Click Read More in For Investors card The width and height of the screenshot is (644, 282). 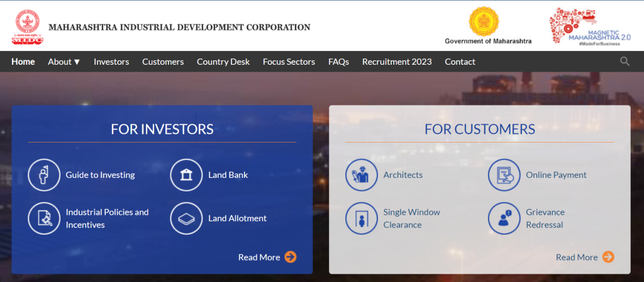pos(259,258)
